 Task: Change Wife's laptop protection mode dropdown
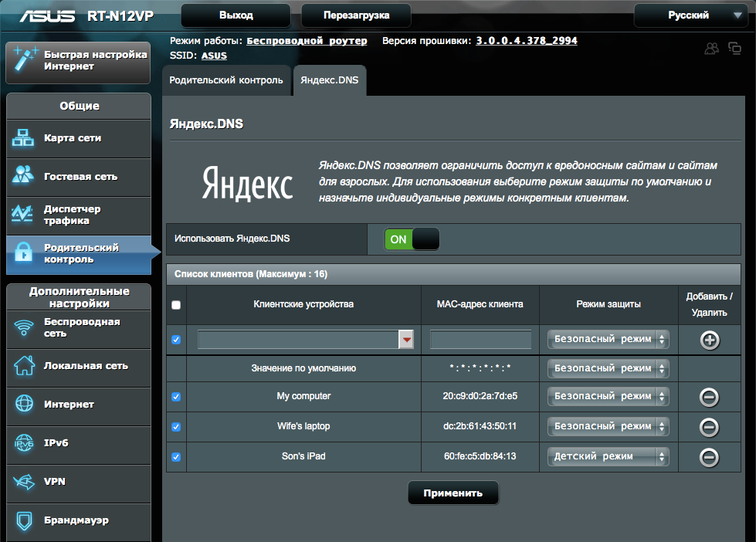pos(609,427)
